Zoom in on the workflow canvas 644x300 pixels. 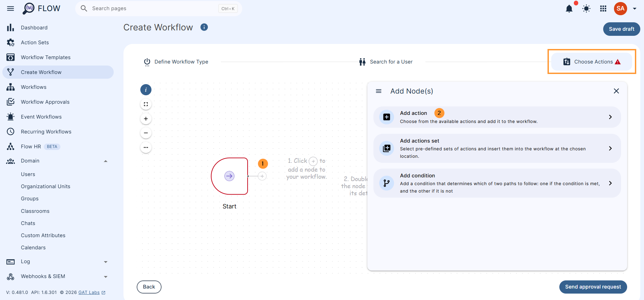[x=146, y=119]
